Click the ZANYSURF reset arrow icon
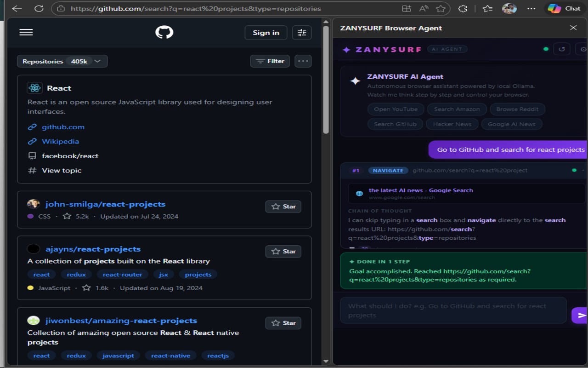The image size is (588, 368). pyautogui.click(x=561, y=49)
